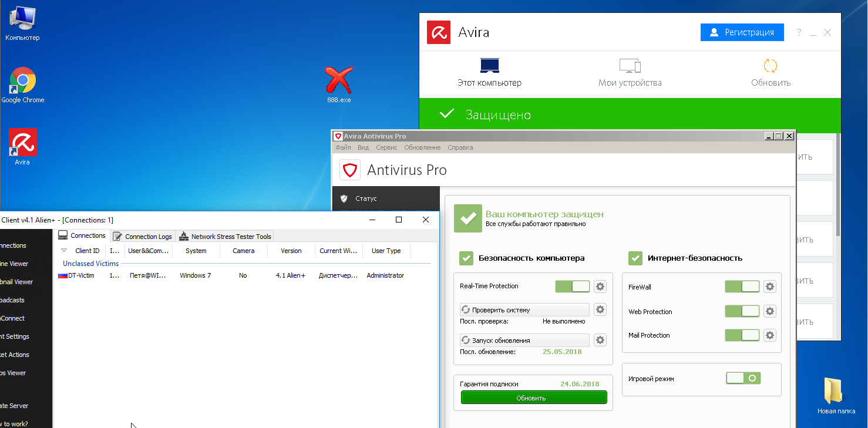Viewport: 868px width, 428px height.
Task: Open the Сервис menu
Action: 386,147
